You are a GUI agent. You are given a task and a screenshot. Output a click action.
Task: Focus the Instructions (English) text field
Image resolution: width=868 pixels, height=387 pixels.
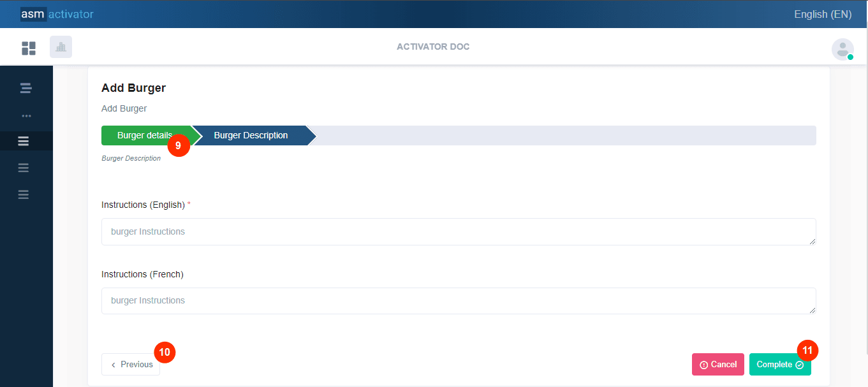pyautogui.click(x=458, y=231)
